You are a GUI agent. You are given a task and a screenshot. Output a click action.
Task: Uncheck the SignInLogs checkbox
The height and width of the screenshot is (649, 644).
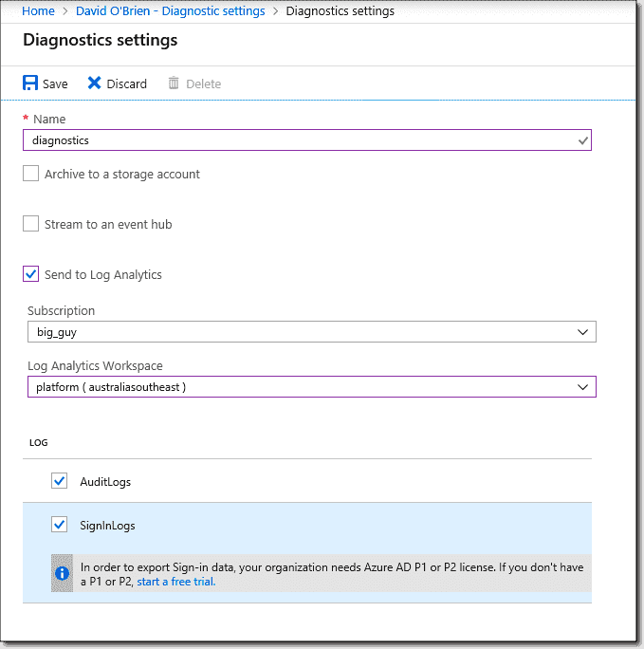pyautogui.click(x=60, y=524)
